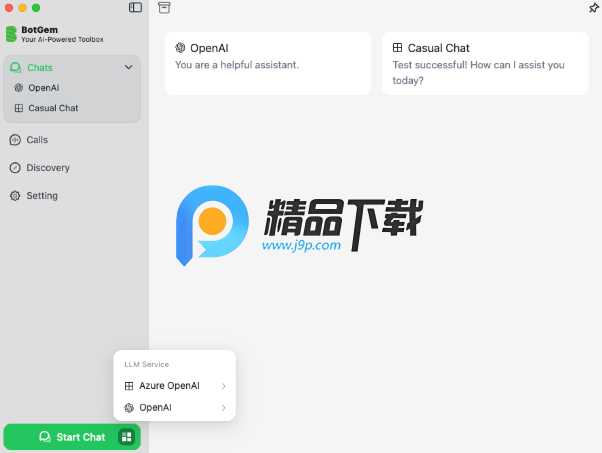This screenshot has width=602, height=453.
Task: Click the Chats speech bubble icon
Action: pos(15,68)
